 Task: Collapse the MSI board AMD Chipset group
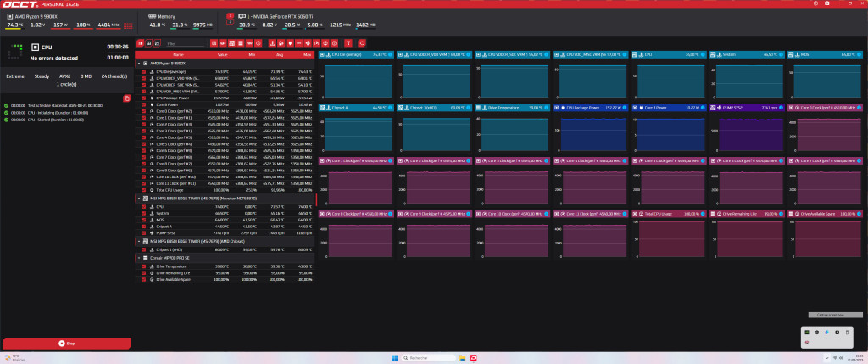tap(139, 241)
